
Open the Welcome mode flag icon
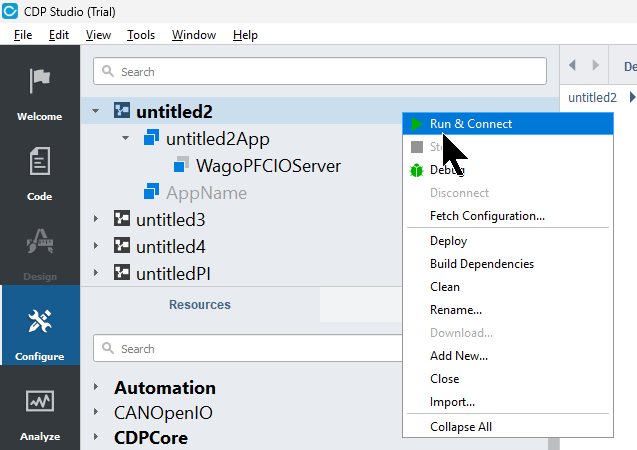point(39,80)
